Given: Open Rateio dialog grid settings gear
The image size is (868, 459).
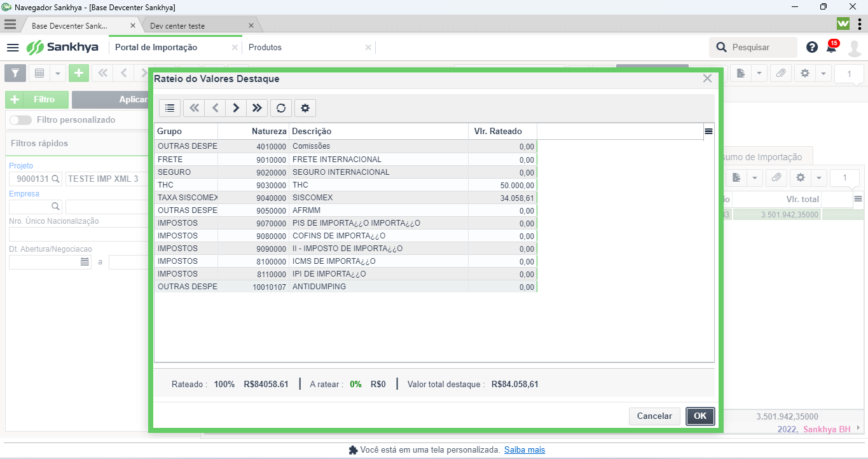Looking at the screenshot, I should pyautogui.click(x=305, y=108).
